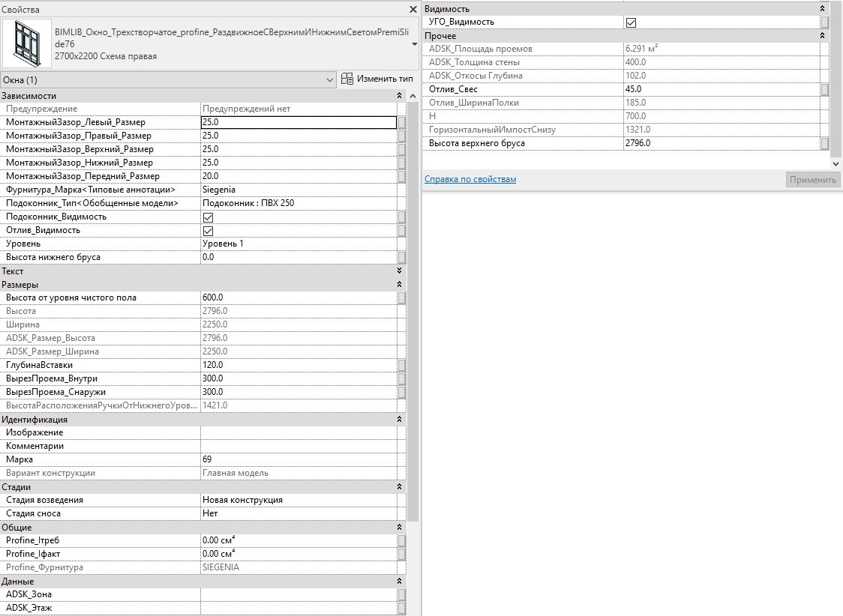Click the Марка value field containing 69

298,459
